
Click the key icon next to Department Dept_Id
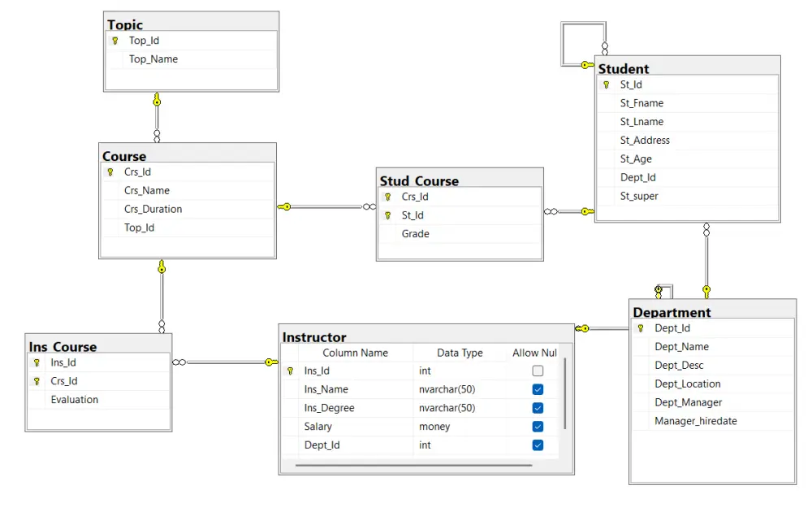[x=641, y=328]
